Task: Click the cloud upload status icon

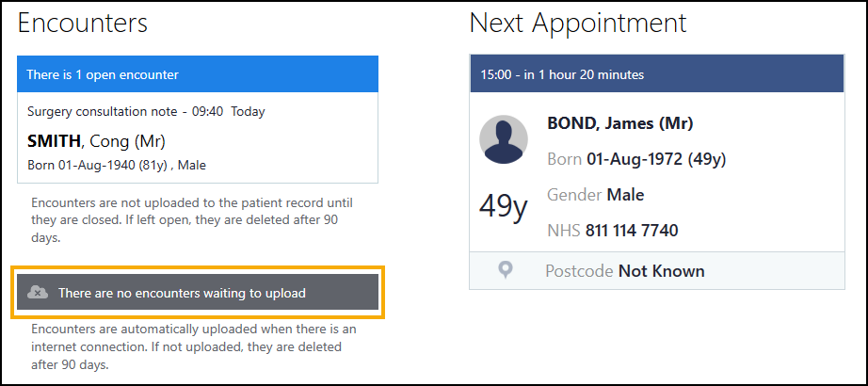Action: pos(38,293)
